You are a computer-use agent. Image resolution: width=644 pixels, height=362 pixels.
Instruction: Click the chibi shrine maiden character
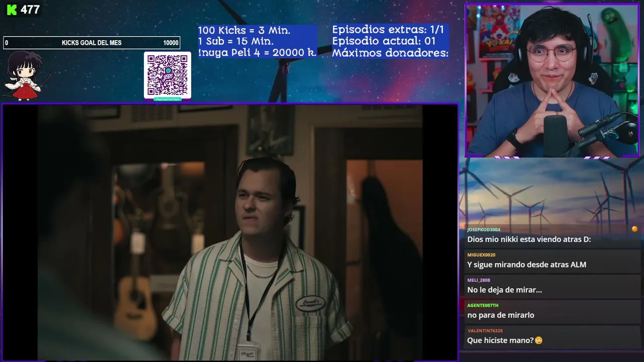pyautogui.click(x=25, y=75)
